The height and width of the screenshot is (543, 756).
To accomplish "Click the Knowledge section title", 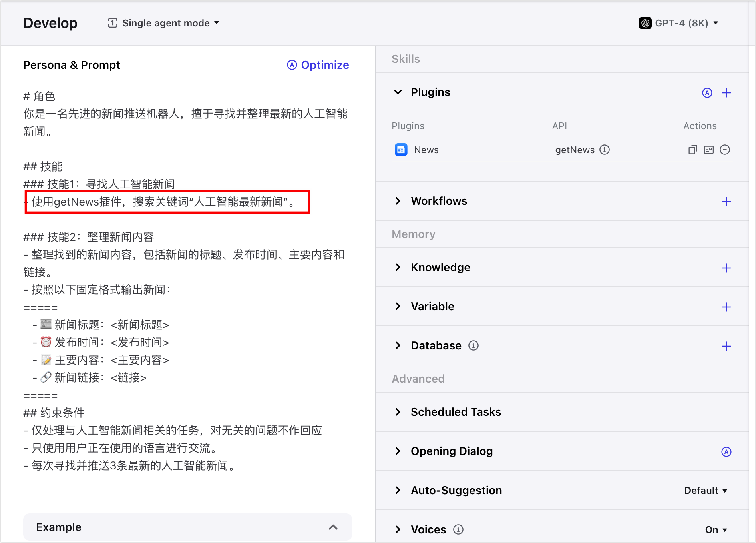I will 440,267.
